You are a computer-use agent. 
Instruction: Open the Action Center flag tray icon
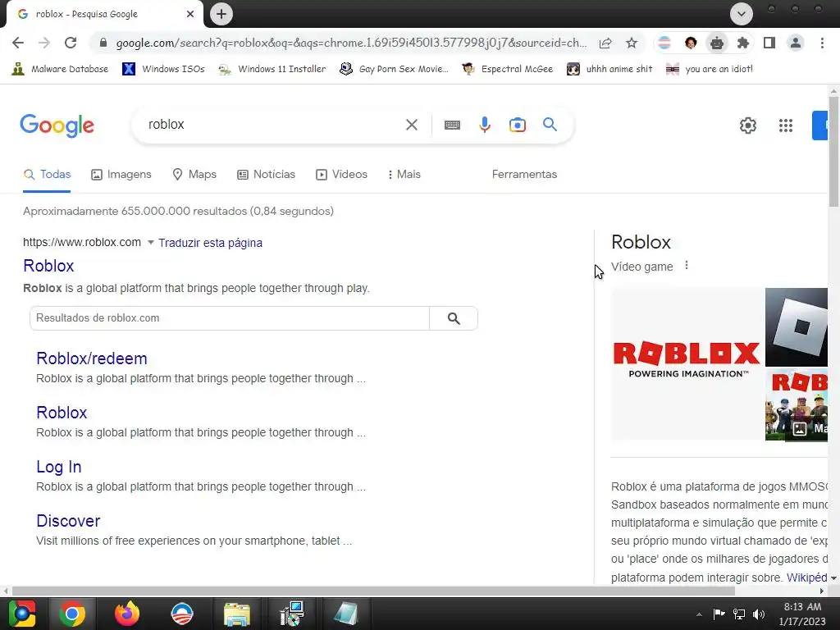point(719,614)
